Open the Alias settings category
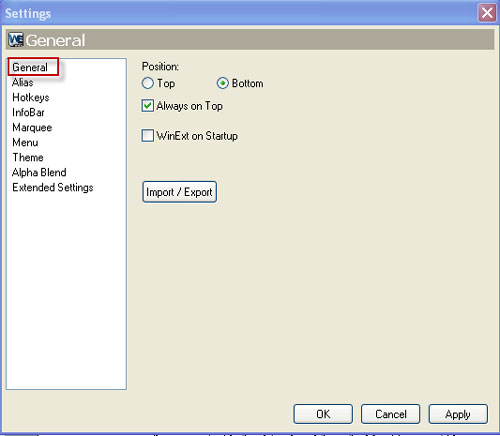Viewport: 500px width, 436px height. pos(23,82)
